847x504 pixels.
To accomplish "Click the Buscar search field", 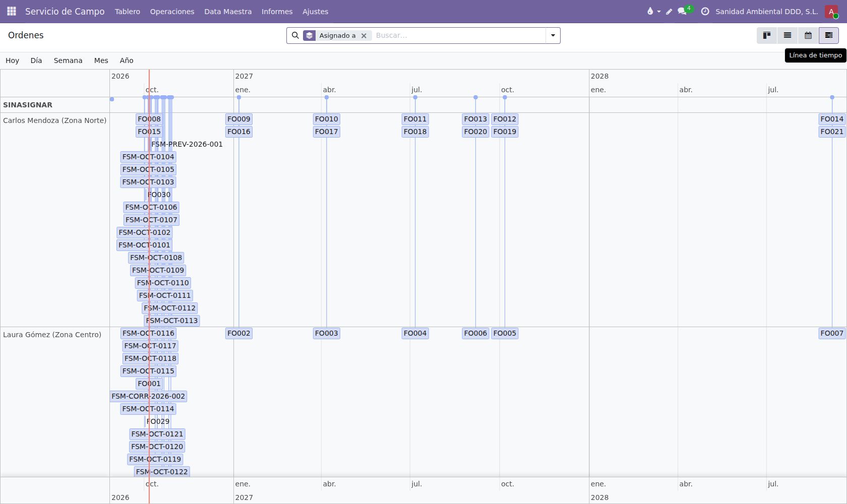I will pos(458,35).
